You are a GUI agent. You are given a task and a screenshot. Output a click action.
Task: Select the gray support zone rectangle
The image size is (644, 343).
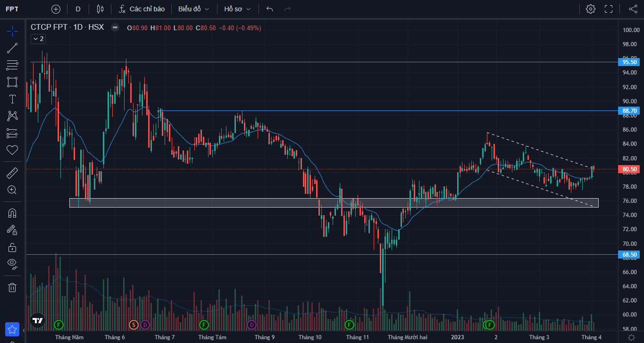[334, 203]
